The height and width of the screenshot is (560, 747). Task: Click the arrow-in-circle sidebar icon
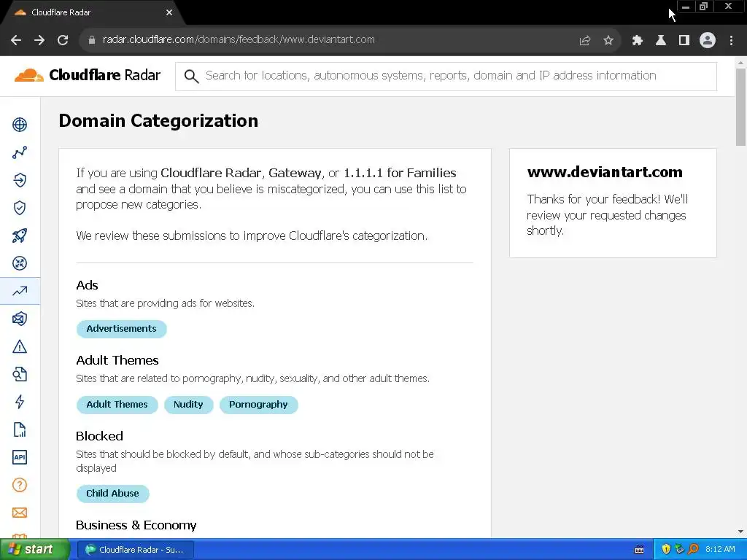[20, 180]
